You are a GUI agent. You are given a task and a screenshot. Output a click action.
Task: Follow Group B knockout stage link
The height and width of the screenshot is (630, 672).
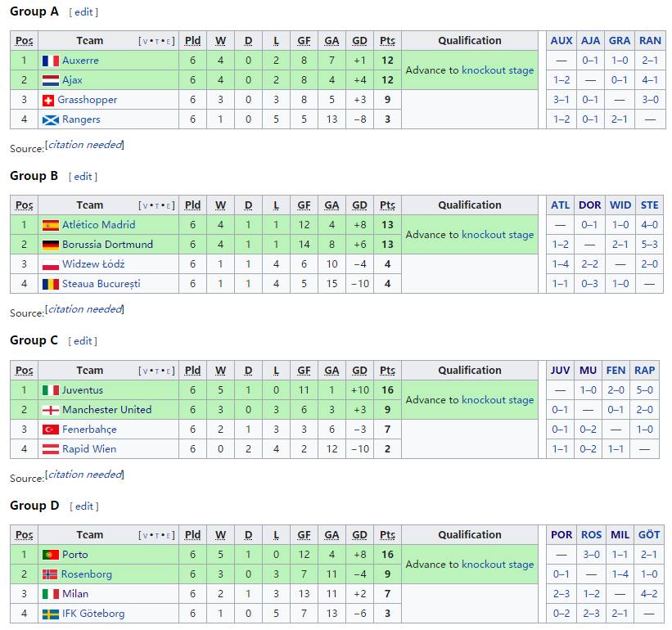[497, 235]
